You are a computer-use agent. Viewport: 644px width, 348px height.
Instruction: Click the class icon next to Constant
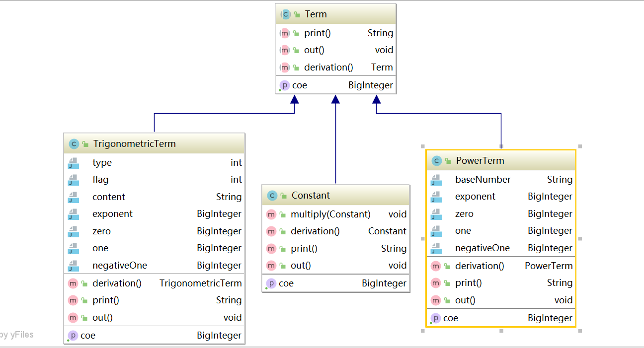pyautogui.click(x=271, y=196)
